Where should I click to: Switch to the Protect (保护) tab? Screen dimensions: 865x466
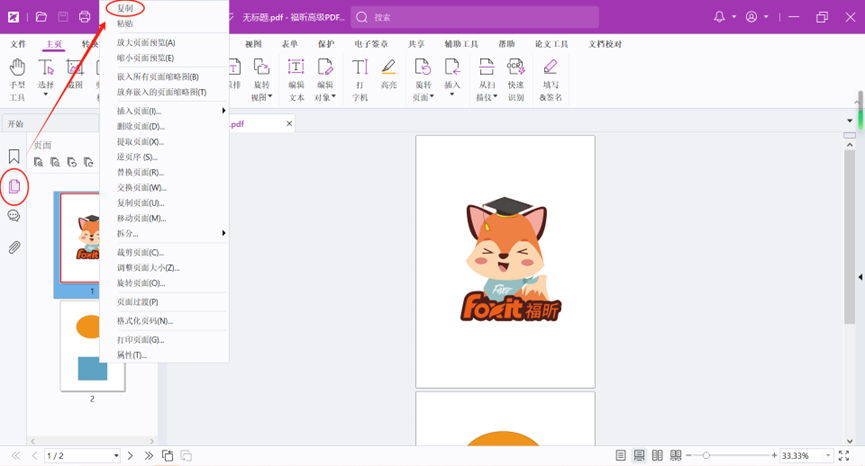325,44
